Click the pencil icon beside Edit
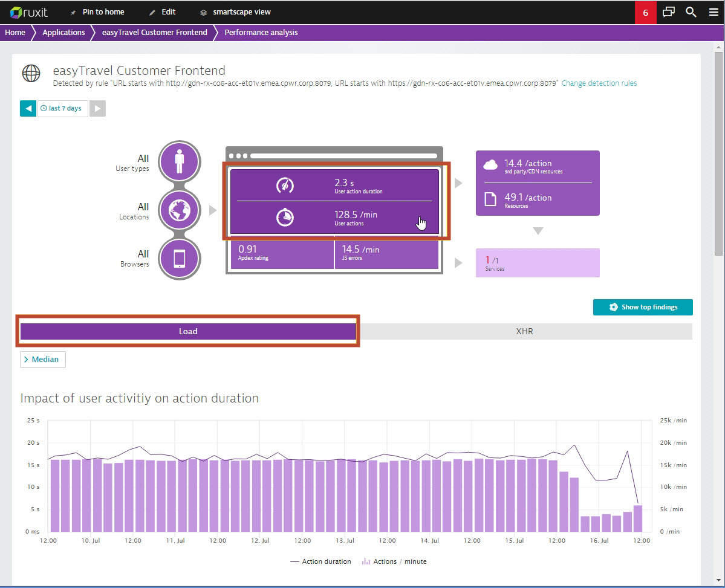725x588 pixels. pos(152,13)
